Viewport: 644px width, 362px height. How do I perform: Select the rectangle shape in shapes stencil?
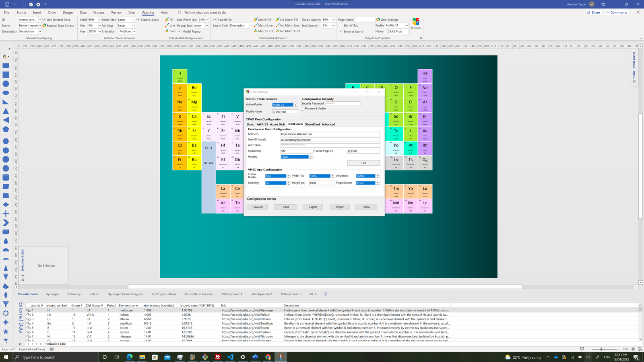(6, 66)
